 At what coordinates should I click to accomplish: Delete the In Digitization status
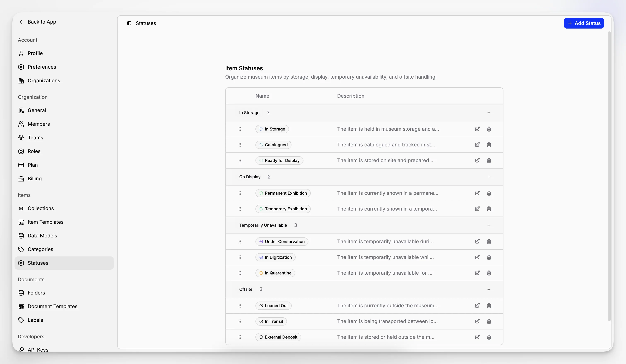click(489, 257)
